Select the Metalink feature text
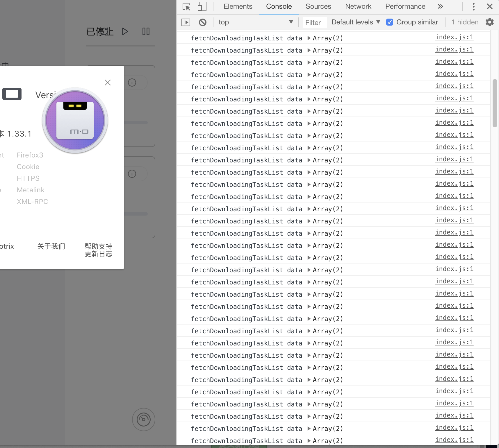Screen dimensions: 499x448 (31, 190)
